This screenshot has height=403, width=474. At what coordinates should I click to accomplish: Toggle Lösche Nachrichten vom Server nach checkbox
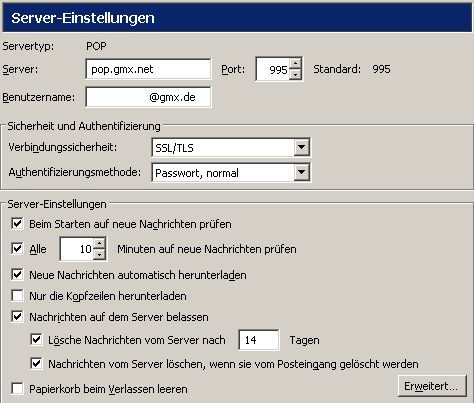tap(36, 340)
